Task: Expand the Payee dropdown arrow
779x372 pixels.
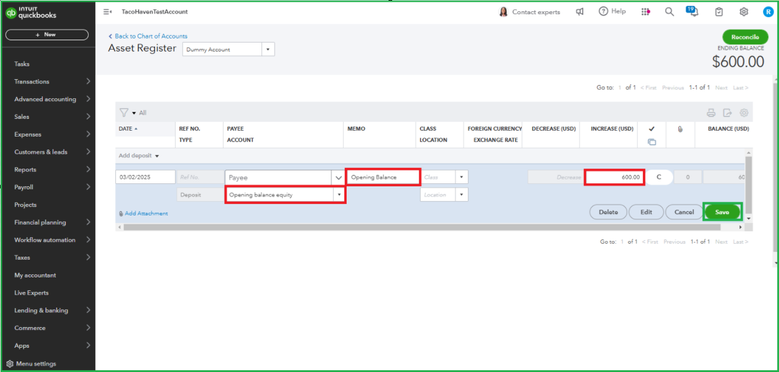Action: 338,177
